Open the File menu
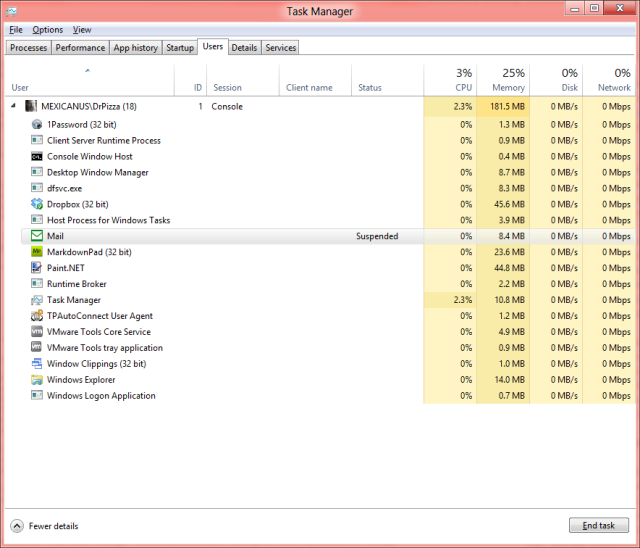The image size is (640, 548). click(x=16, y=30)
